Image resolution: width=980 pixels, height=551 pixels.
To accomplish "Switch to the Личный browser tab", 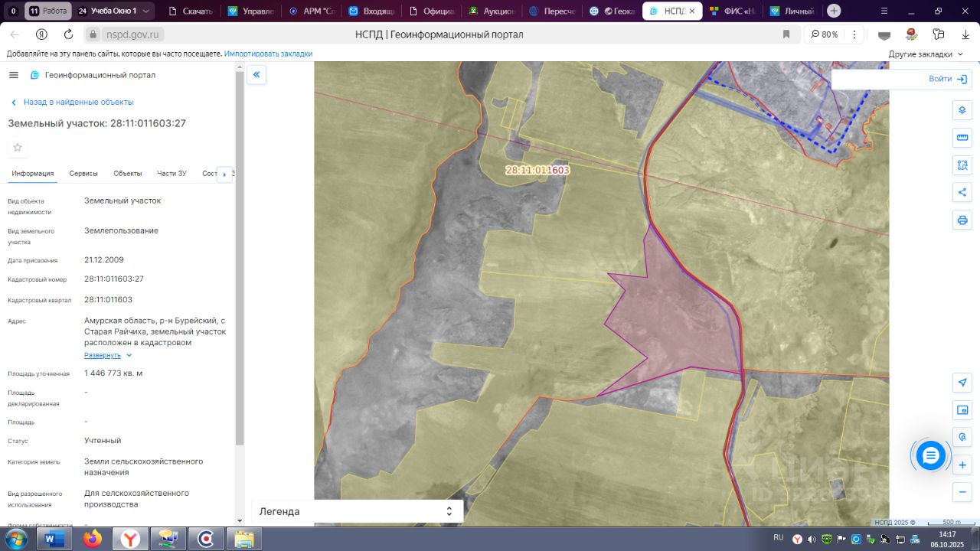I will tap(794, 11).
